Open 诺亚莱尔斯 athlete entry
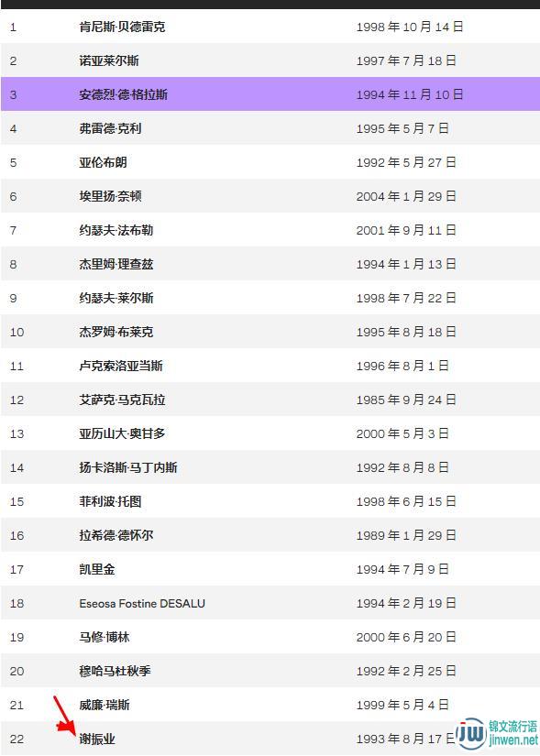 click(109, 60)
